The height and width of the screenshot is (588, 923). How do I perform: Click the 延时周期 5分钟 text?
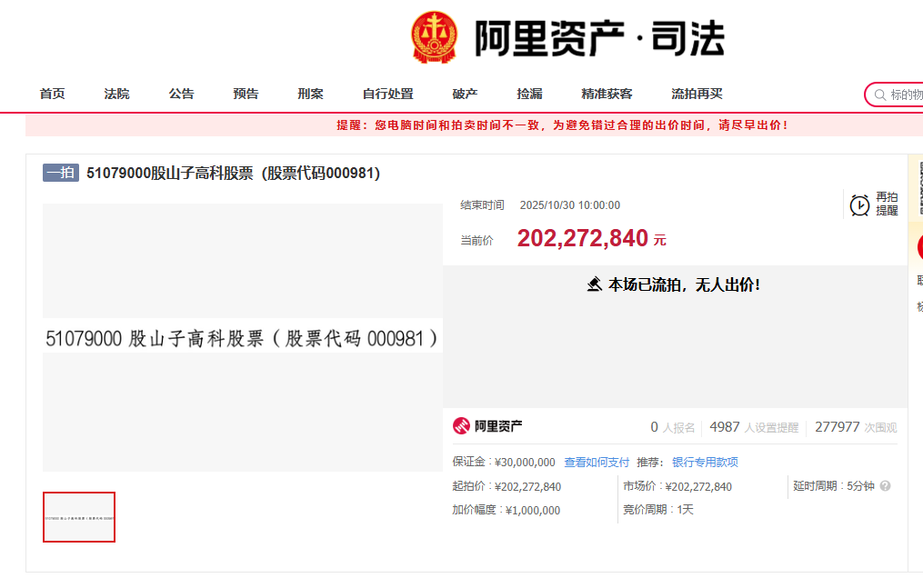click(x=834, y=485)
